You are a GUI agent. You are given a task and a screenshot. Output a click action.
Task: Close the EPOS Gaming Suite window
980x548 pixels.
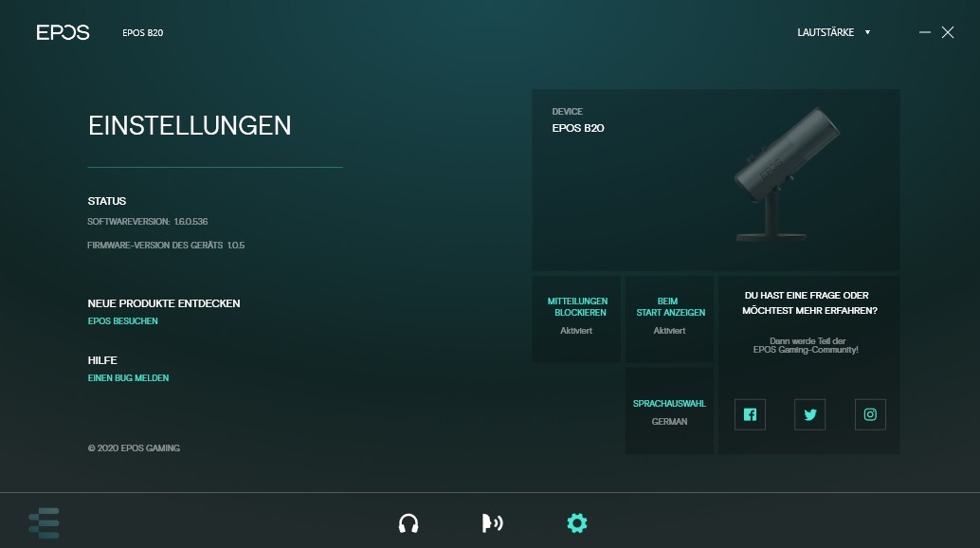coord(948,32)
